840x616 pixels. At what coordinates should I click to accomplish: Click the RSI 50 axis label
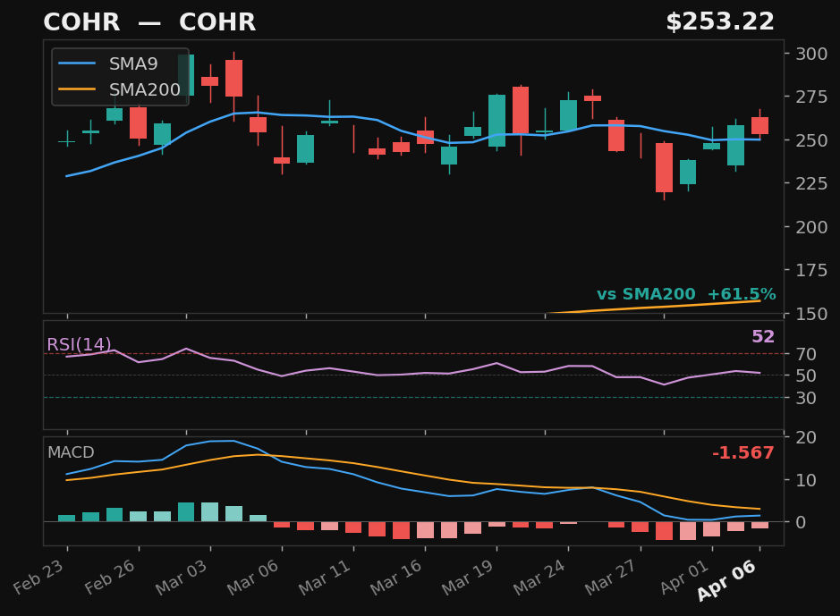806,376
